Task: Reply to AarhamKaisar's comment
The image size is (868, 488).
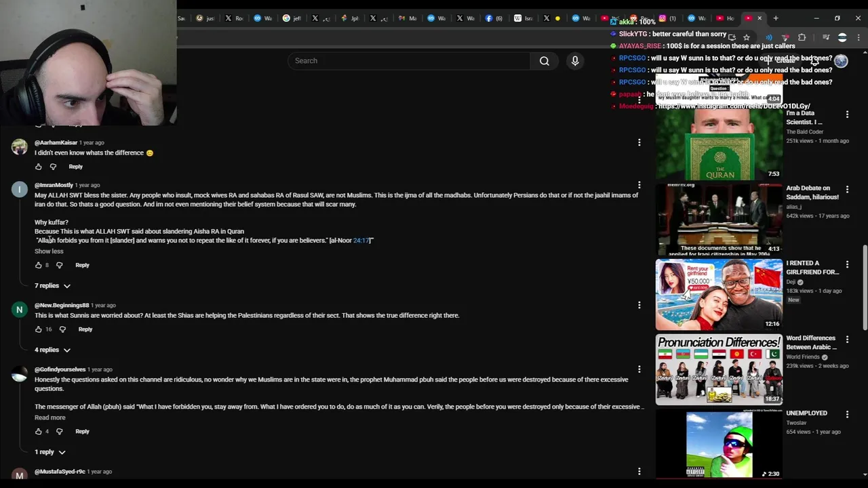Action: (75, 167)
